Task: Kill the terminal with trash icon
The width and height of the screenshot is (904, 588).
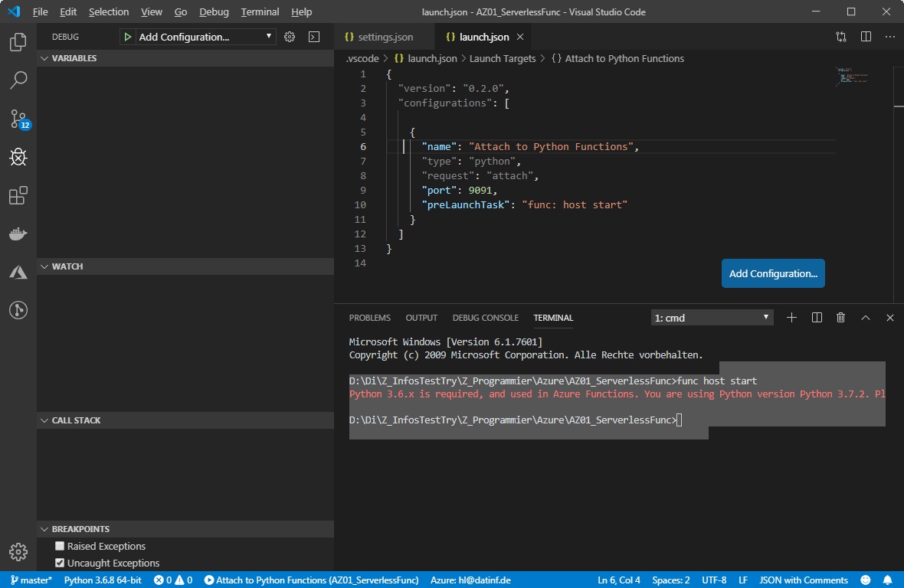Action: point(840,317)
